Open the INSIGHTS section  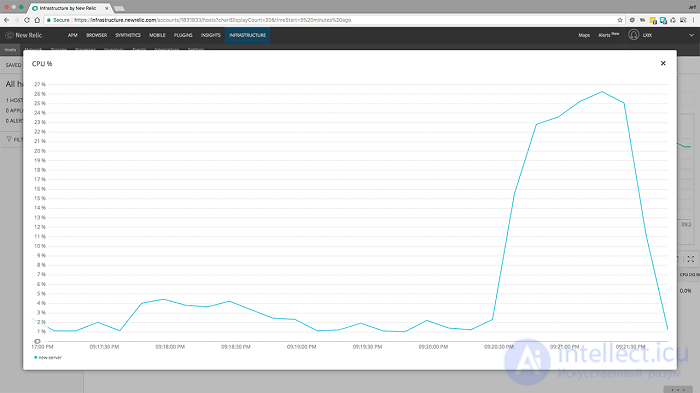(x=211, y=35)
